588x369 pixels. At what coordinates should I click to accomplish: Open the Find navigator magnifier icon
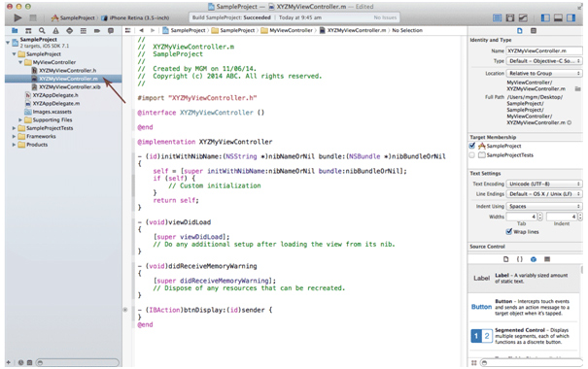coord(42,30)
